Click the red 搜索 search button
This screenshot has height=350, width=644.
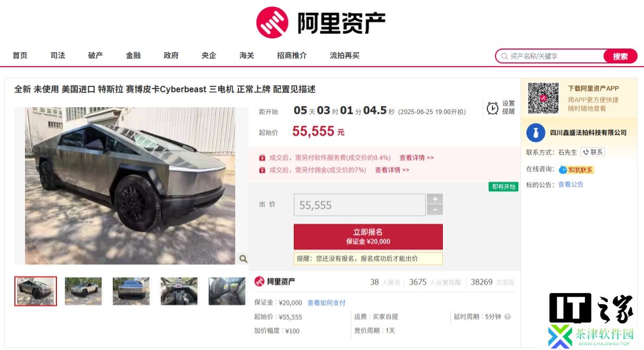[620, 56]
